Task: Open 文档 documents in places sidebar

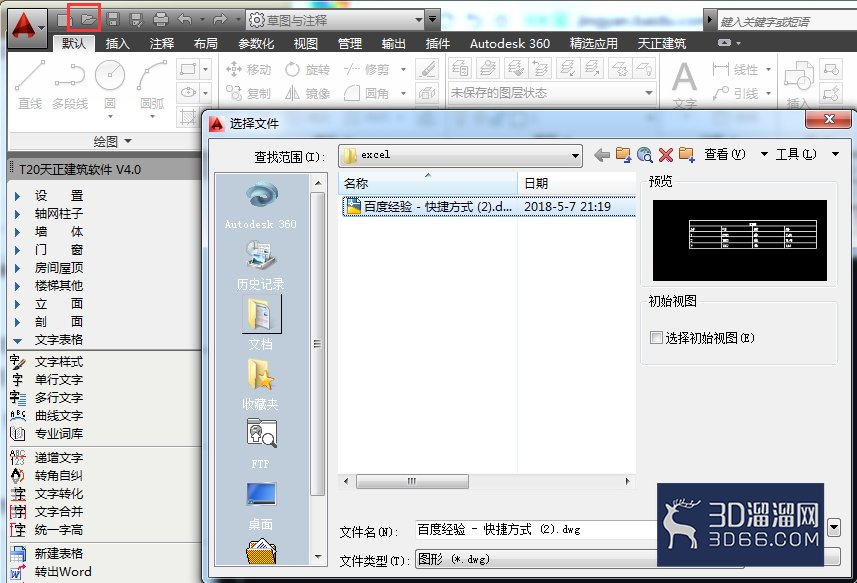Action: 261,323
